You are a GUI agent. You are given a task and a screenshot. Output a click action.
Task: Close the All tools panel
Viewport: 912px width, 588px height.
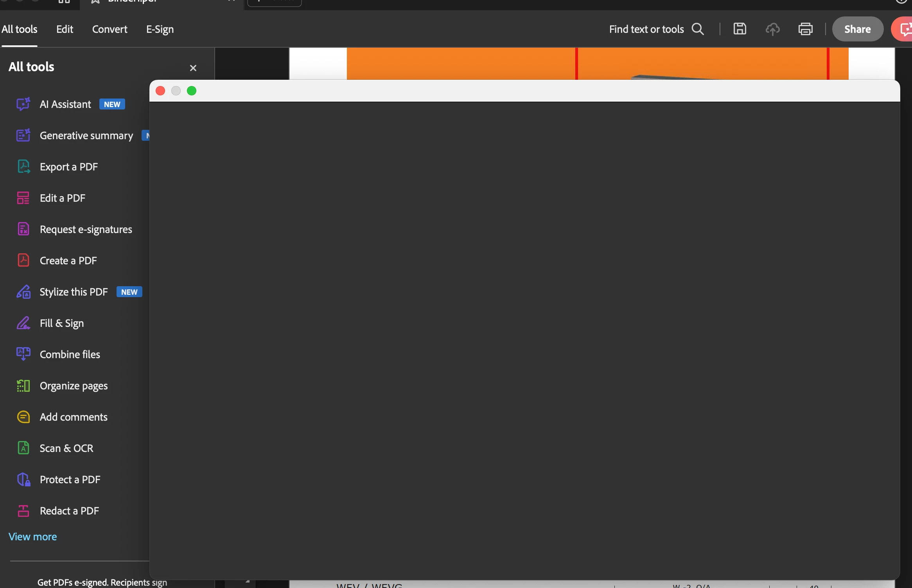[193, 68]
